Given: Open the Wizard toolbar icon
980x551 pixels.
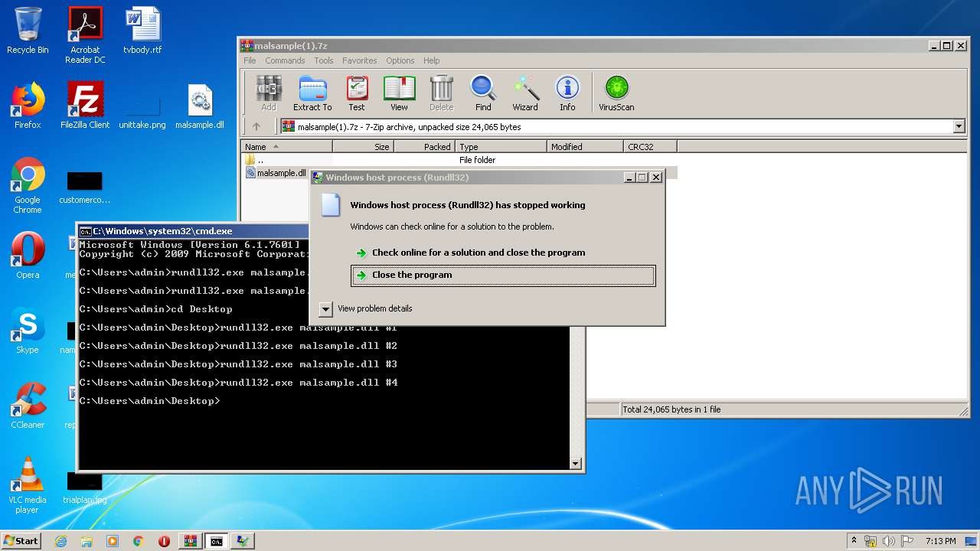Looking at the screenshot, I should click(x=525, y=93).
